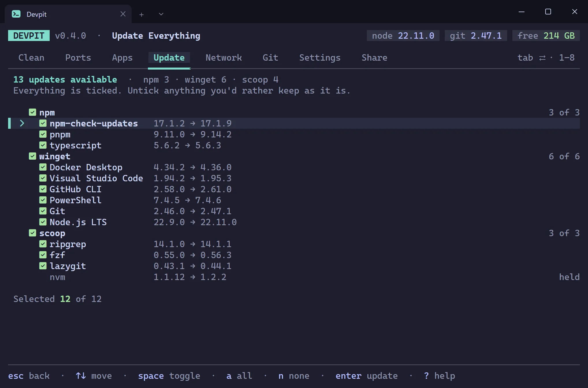Untick the Git package checkbox
Image resolution: width=588 pixels, height=388 pixels.
tap(43, 211)
